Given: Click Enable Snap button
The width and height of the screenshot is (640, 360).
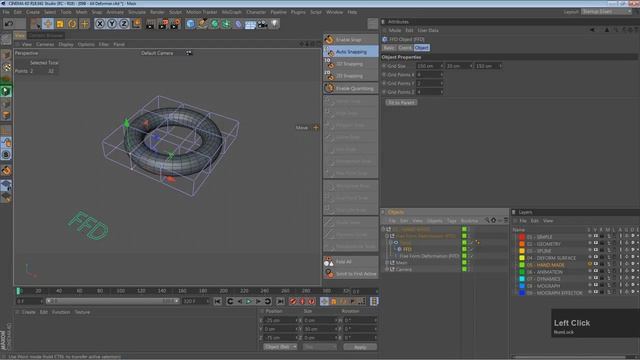Looking at the screenshot, I should pyautogui.click(x=351, y=40).
